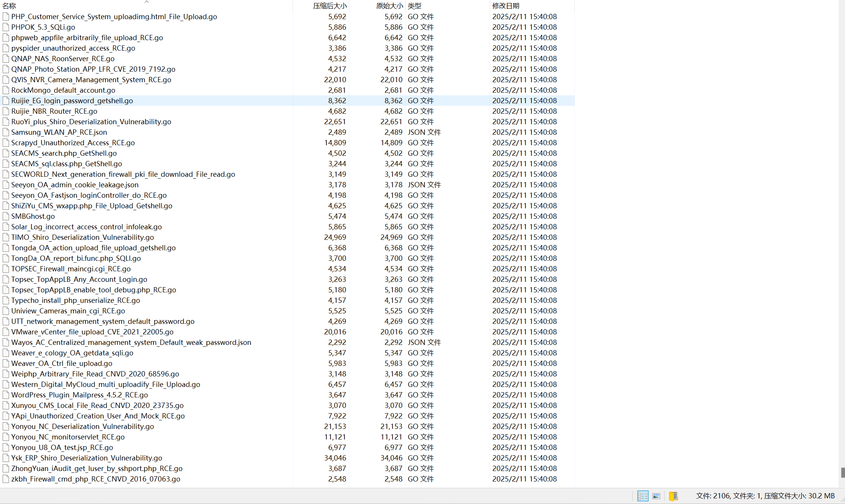
Task: Select SEACMS_sql.class.php_GetShell.go
Action: coord(66,164)
